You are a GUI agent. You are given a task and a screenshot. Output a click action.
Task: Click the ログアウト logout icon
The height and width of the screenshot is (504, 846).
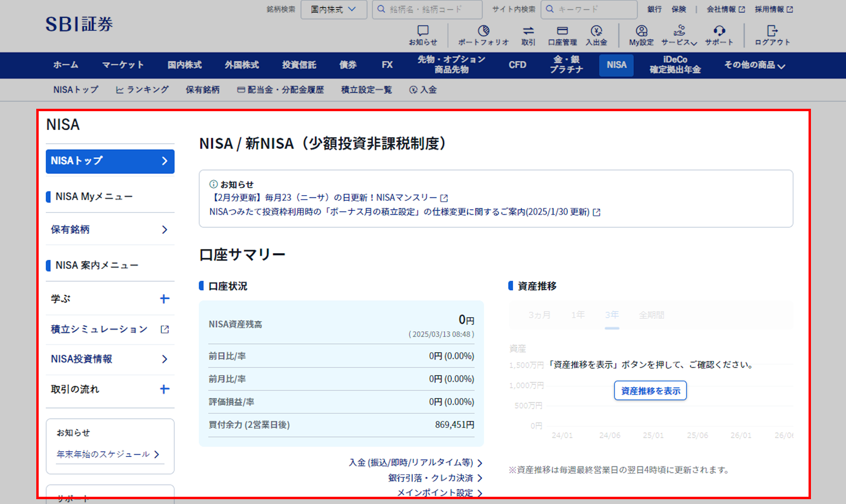772,31
